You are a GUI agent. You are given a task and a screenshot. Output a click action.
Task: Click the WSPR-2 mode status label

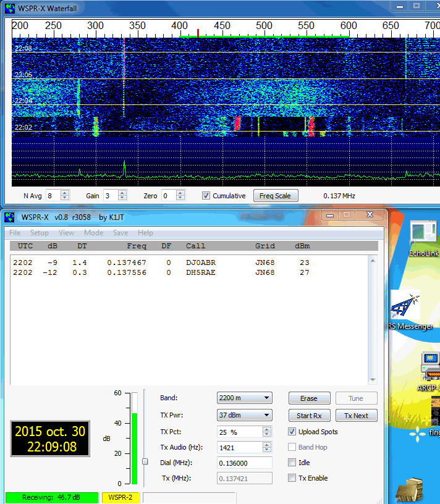click(121, 497)
